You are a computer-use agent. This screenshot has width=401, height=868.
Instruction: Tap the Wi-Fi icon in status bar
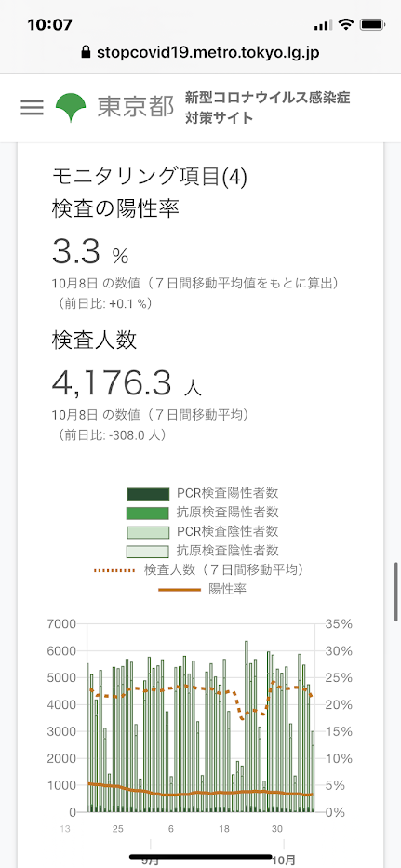pyautogui.click(x=346, y=24)
